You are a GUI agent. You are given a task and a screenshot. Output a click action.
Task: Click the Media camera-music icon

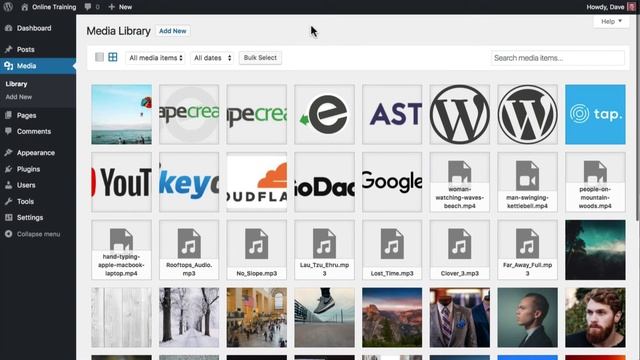(x=9, y=66)
